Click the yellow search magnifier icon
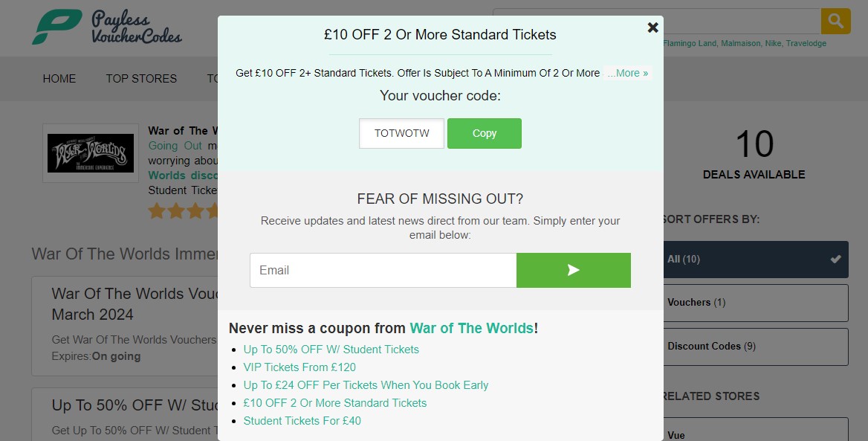This screenshot has width=868, height=441. pyautogui.click(x=835, y=21)
